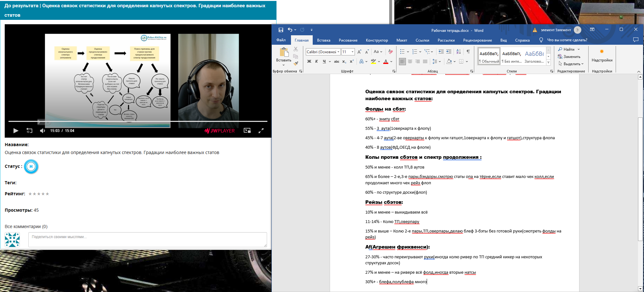644x292 pixels.
Task: Show paragraph marks ¶
Action: coord(468,52)
